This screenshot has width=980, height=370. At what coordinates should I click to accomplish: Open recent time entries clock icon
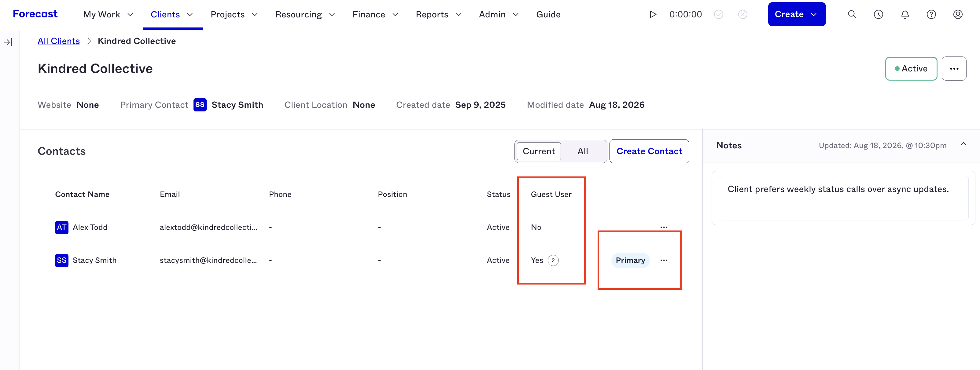coord(879,14)
